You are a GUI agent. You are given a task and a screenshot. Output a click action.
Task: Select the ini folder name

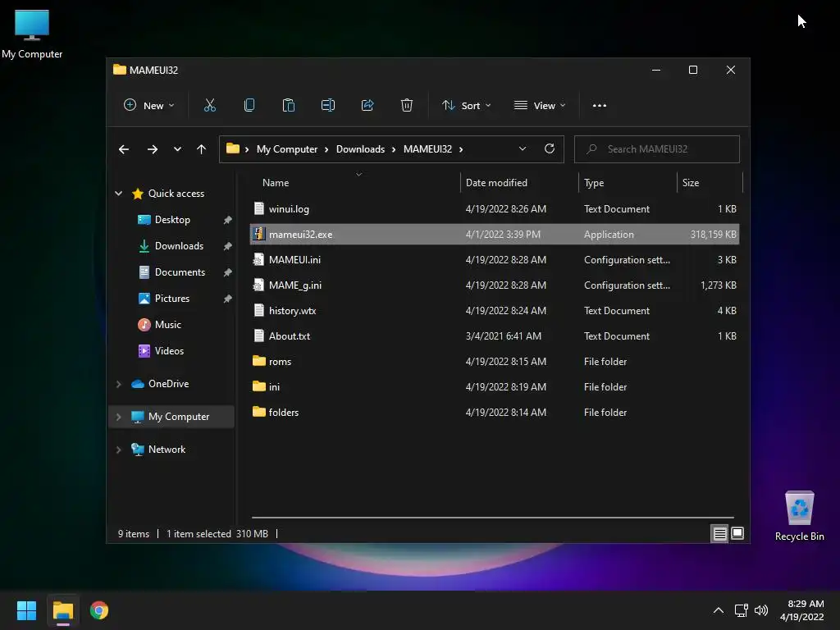274,387
